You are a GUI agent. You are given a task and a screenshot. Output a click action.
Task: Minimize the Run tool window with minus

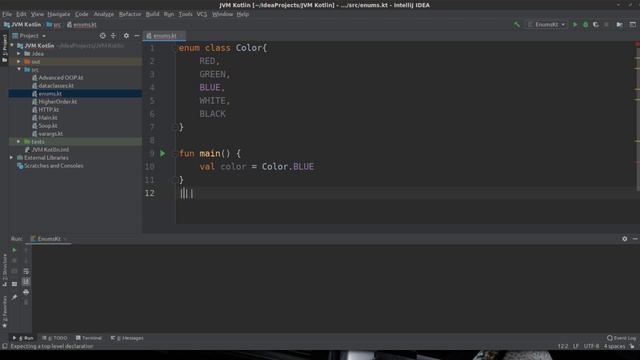click(635, 239)
